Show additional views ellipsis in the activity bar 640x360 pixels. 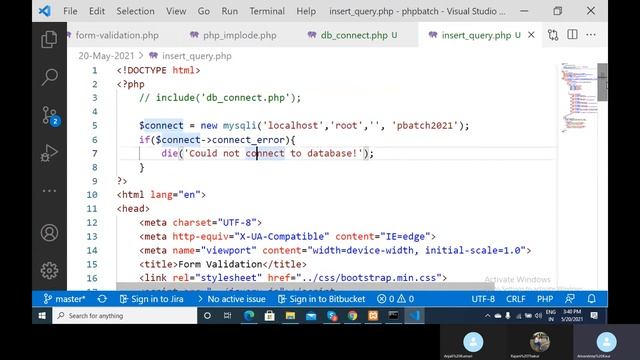click(49, 191)
